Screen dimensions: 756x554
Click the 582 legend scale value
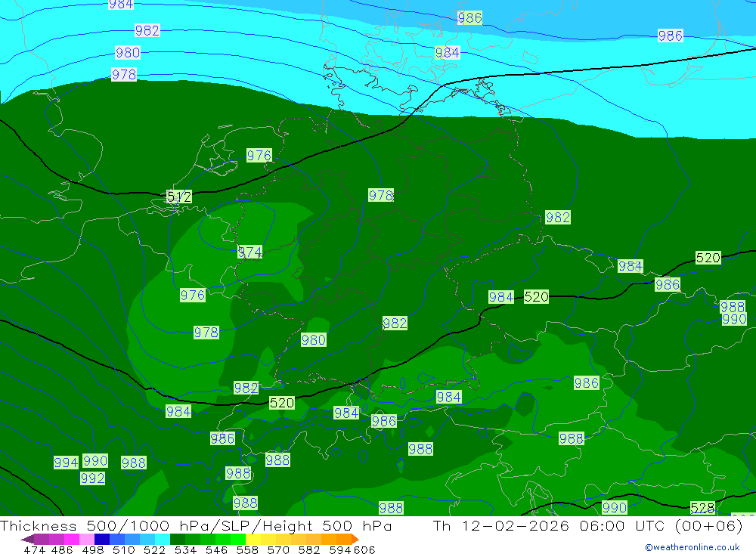tap(309, 549)
